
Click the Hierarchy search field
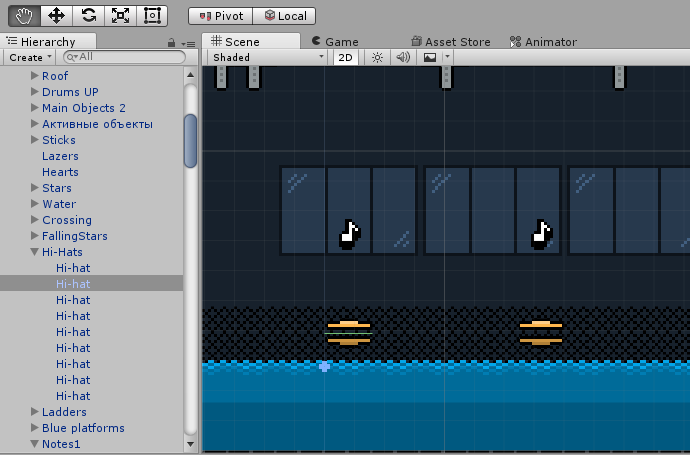[125, 57]
